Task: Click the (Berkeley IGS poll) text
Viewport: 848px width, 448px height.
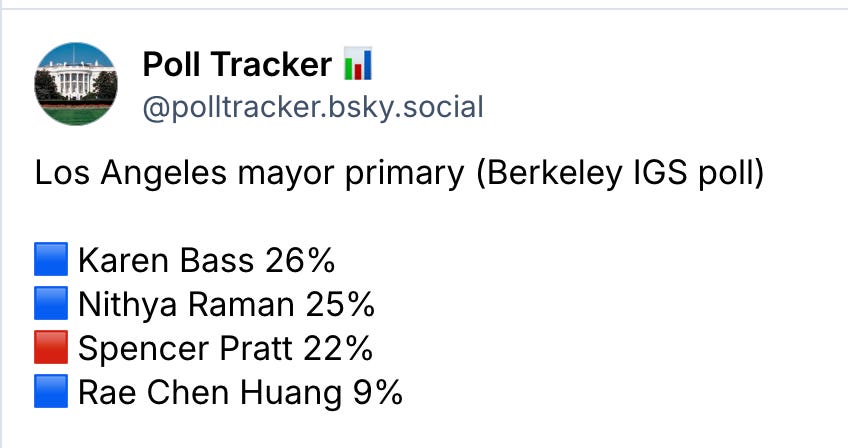Action: 620,174
